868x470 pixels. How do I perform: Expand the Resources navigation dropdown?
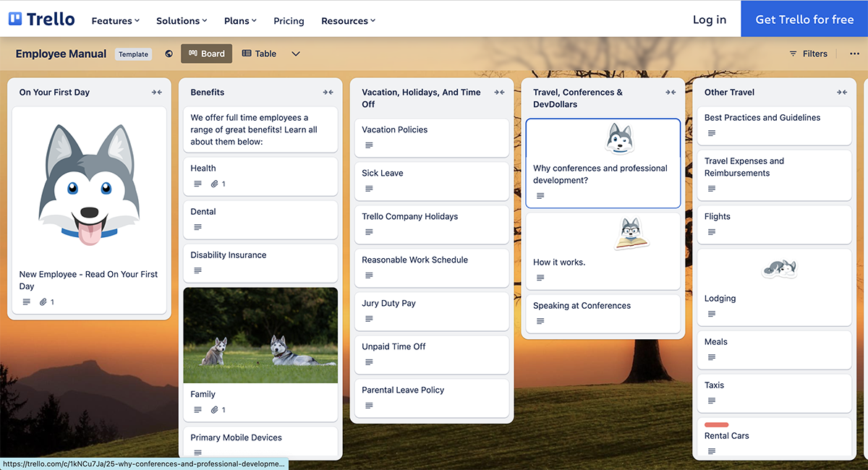348,20
